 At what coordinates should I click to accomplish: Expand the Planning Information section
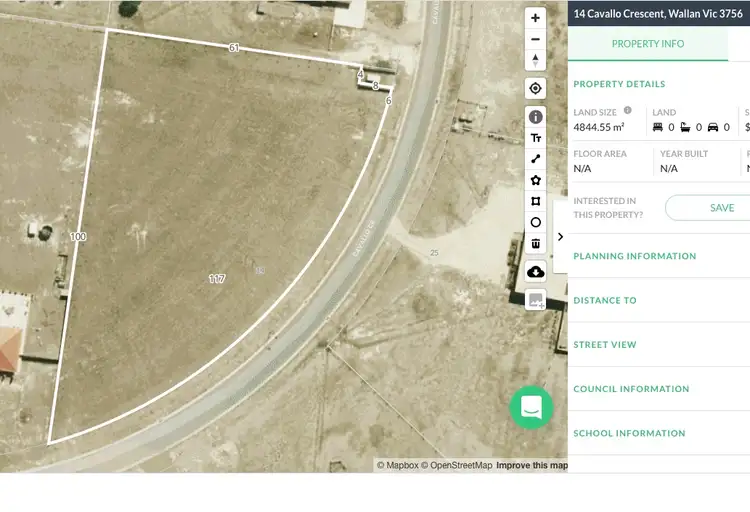635,256
